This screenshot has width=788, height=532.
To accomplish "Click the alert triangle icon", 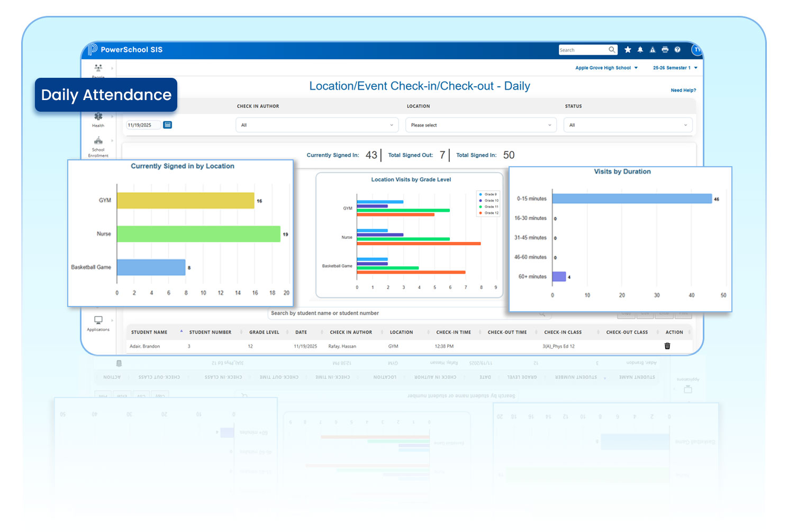I will [x=653, y=50].
